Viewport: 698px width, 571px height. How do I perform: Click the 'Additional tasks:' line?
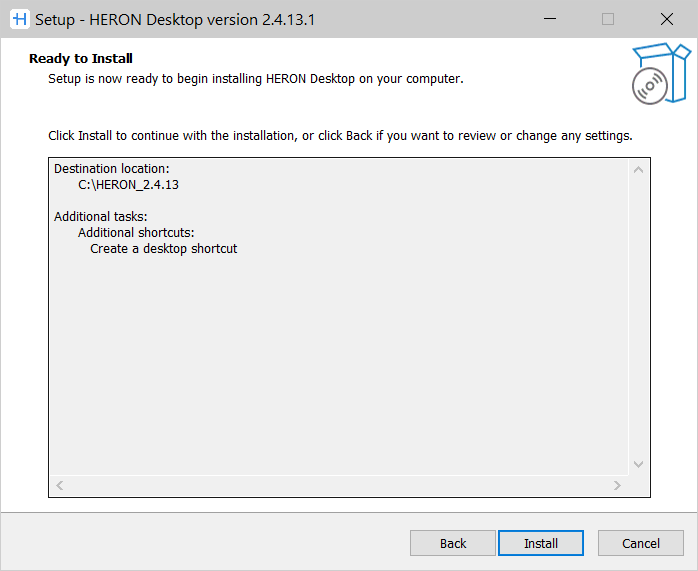click(101, 217)
